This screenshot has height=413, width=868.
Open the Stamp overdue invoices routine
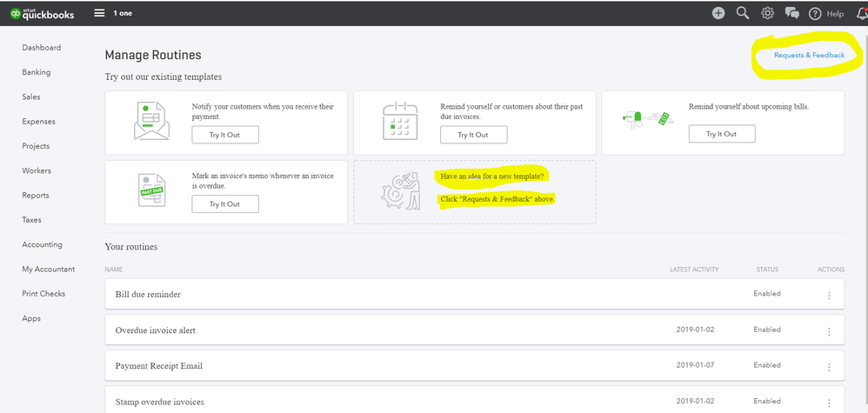(159, 402)
